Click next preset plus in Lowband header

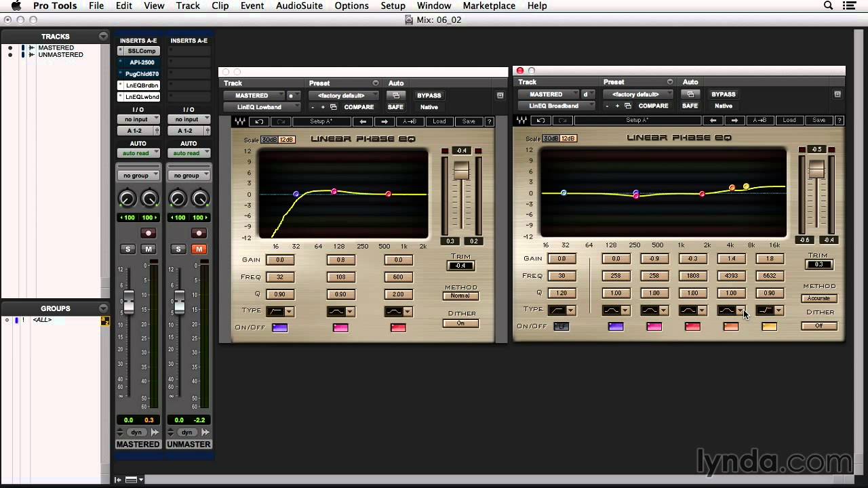coord(323,107)
